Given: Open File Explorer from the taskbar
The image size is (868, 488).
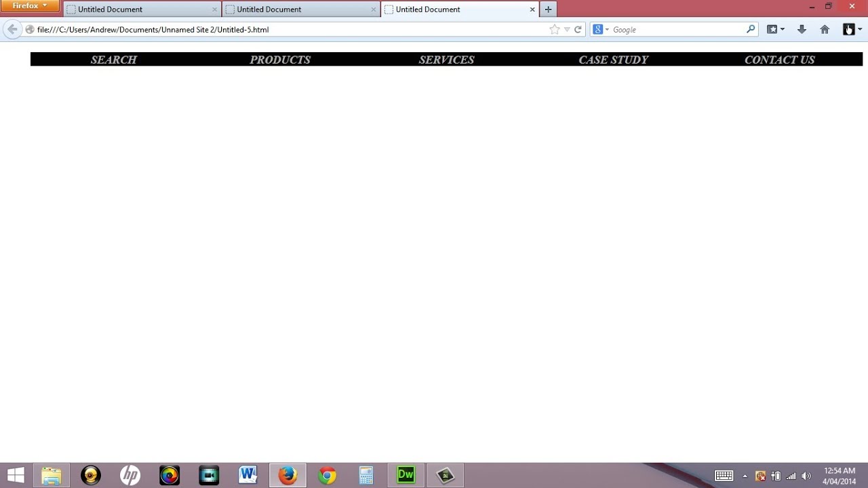Looking at the screenshot, I should click(x=52, y=475).
